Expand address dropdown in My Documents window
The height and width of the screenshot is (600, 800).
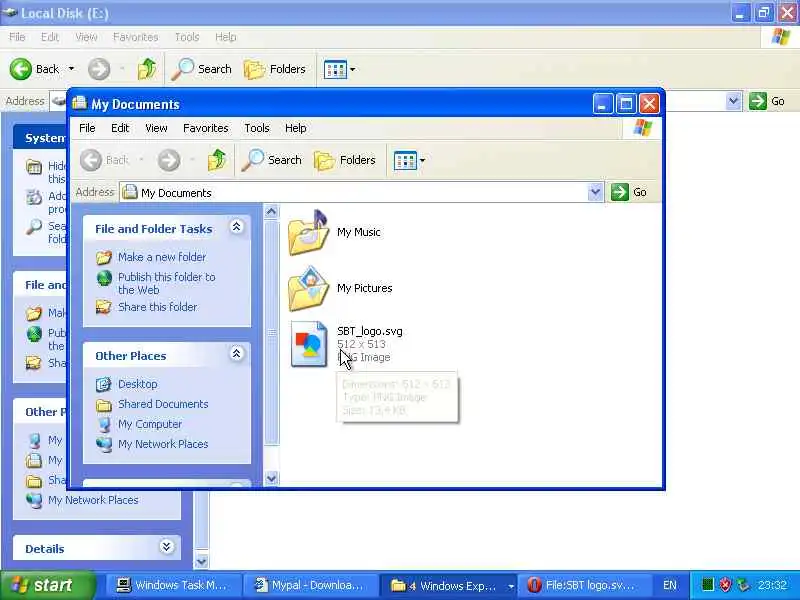(595, 192)
